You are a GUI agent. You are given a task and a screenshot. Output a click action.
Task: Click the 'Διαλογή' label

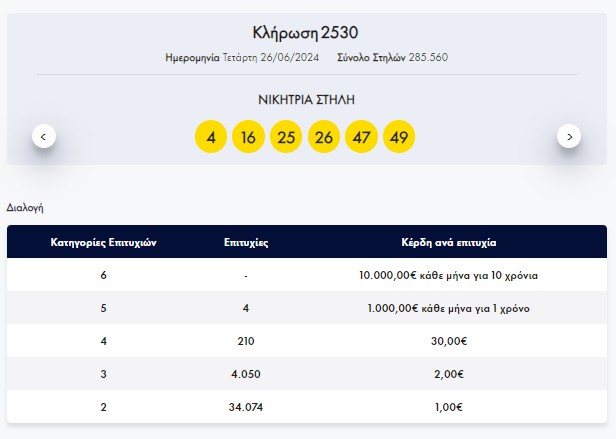(25, 208)
